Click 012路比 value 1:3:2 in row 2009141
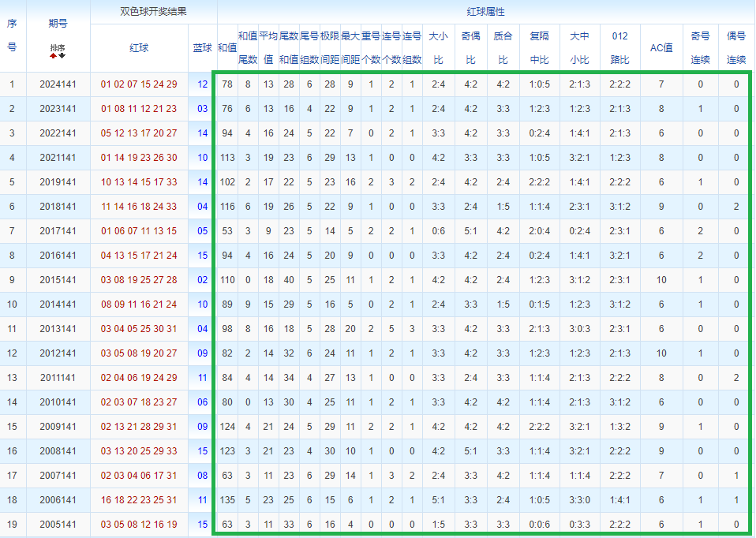The image size is (756, 538). tap(619, 426)
